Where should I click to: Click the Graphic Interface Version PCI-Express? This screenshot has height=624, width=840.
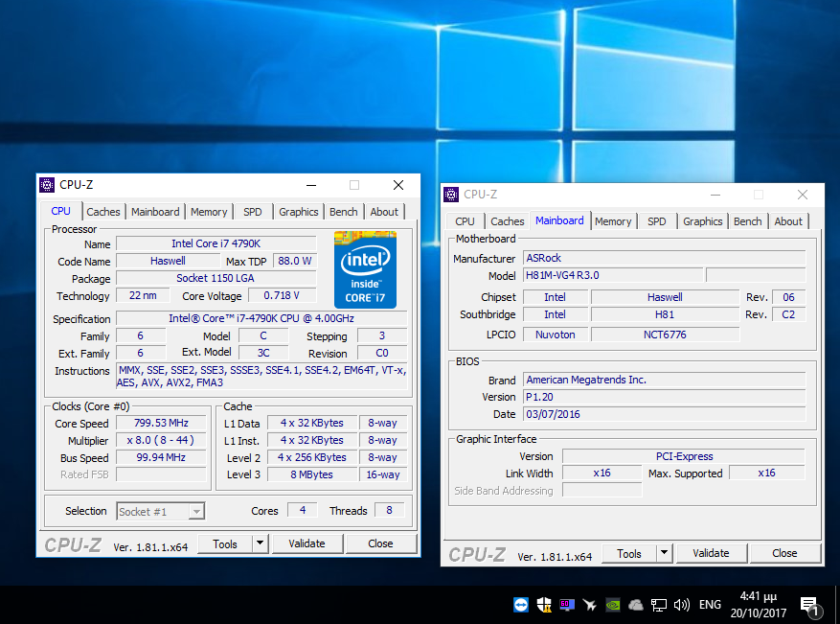pyautogui.click(x=684, y=456)
